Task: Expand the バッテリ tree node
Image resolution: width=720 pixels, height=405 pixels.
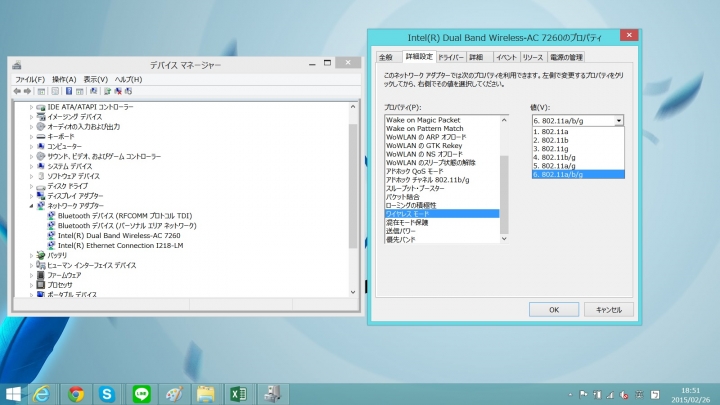Action: click(31, 256)
